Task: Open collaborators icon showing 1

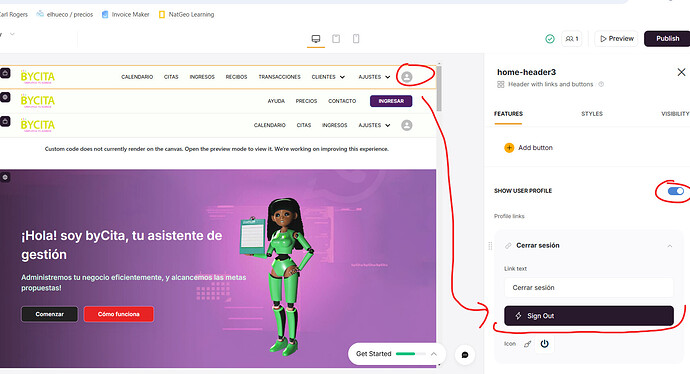Action: (572, 39)
